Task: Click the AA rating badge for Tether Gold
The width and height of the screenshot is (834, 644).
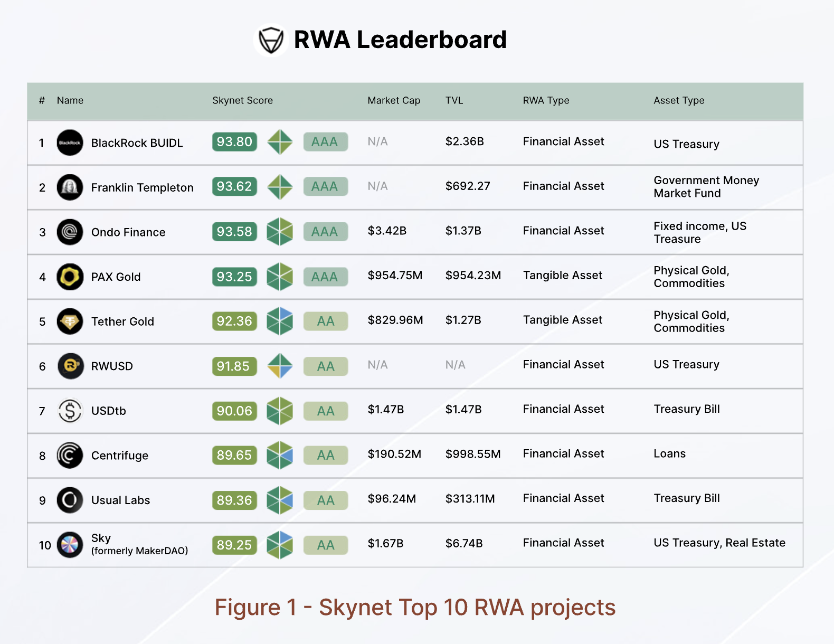Action: (326, 321)
